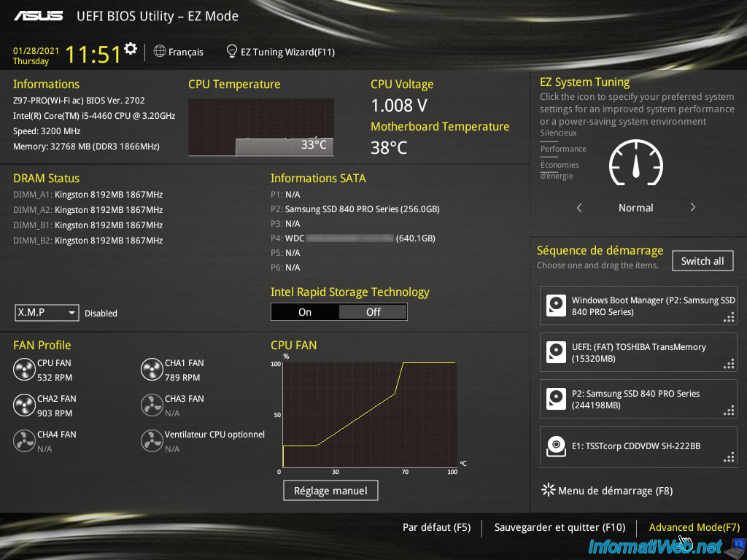Click DIMM_B1 Kingston 8192MB row

point(88,225)
